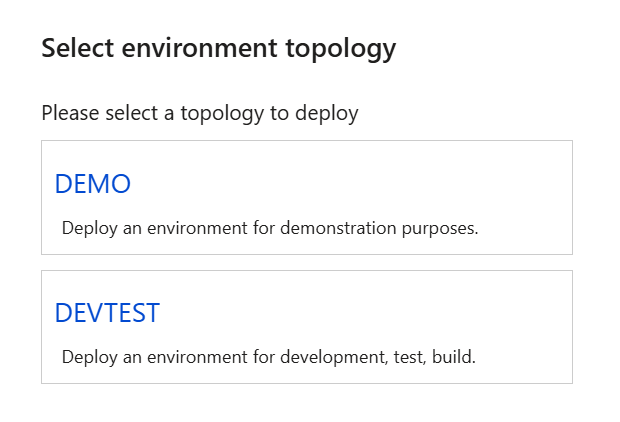The height and width of the screenshot is (422, 620).
Task: Click the word topology in the heading
Action: tap(341, 50)
